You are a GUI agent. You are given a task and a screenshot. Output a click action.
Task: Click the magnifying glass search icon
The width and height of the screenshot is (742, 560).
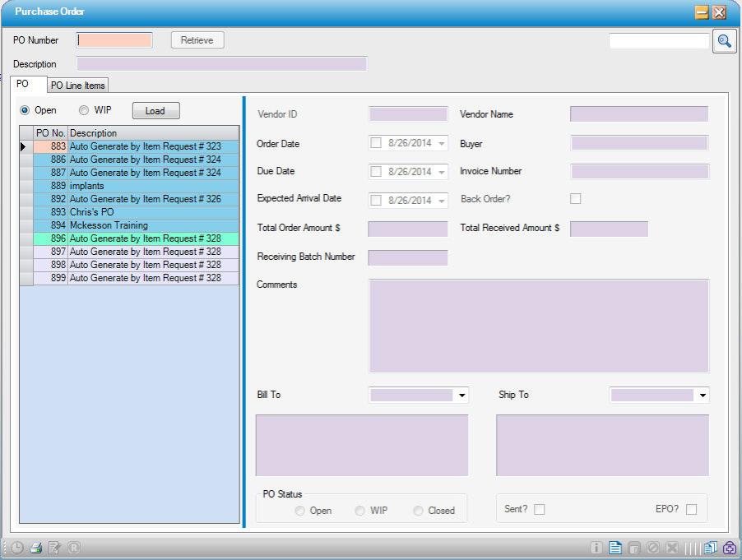(x=724, y=39)
